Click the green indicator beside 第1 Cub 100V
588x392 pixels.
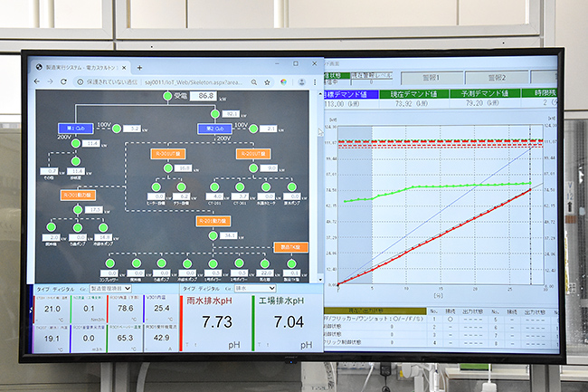(115, 129)
